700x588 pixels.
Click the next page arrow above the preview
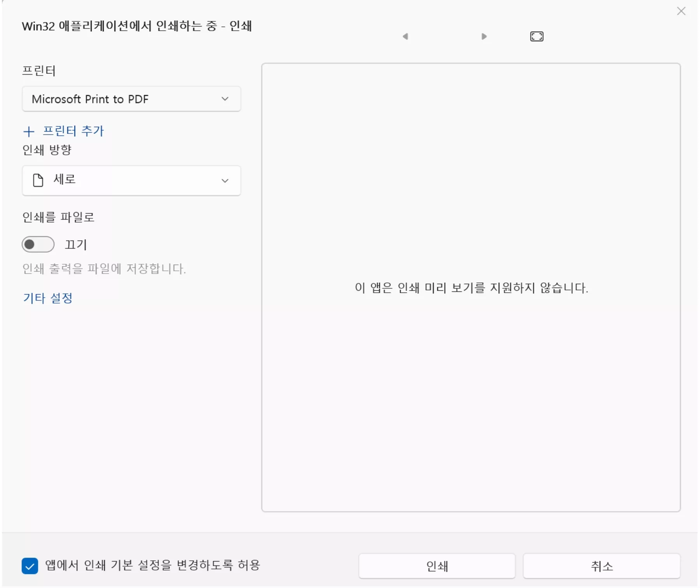point(484,36)
